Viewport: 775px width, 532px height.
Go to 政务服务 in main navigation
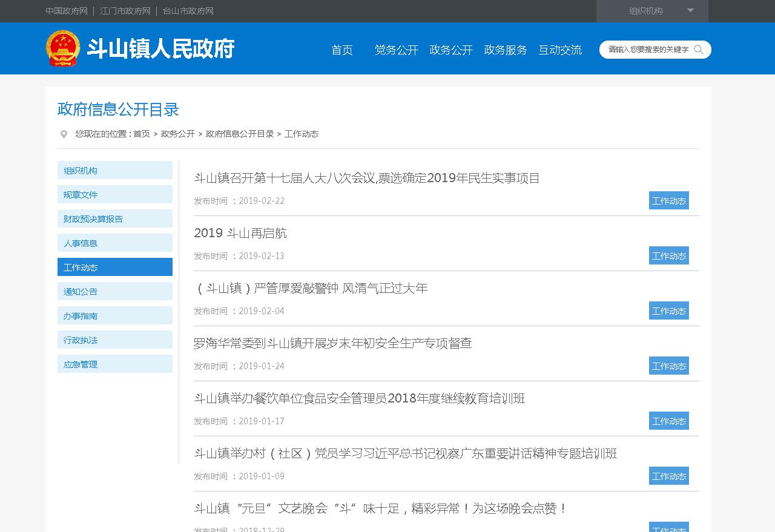506,50
